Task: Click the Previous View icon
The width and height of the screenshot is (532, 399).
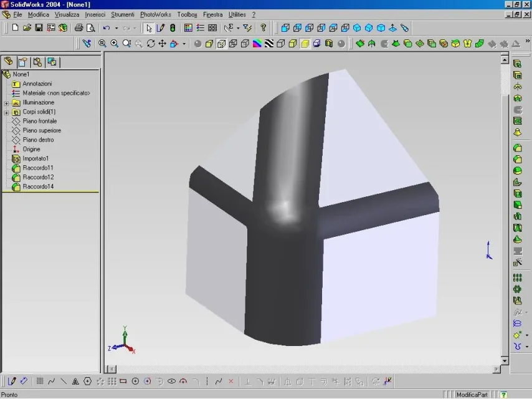Action: pos(87,44)
